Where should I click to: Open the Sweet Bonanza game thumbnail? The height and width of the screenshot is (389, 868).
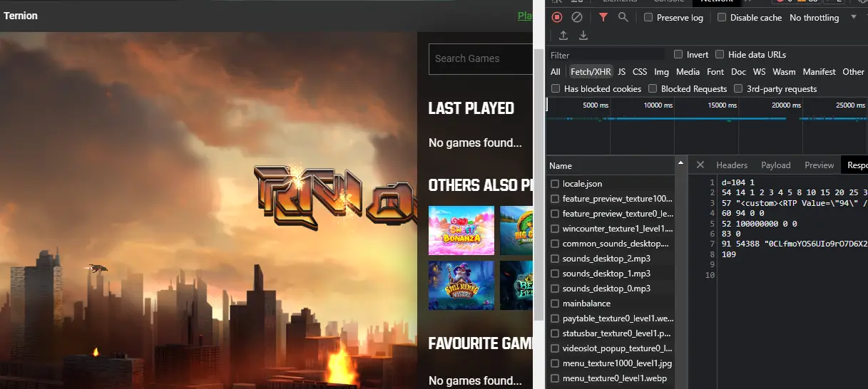coord(461,230)
